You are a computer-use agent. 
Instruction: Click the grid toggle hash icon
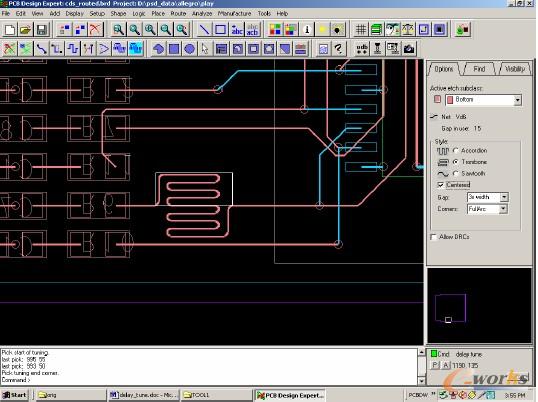tap(361, 30)
